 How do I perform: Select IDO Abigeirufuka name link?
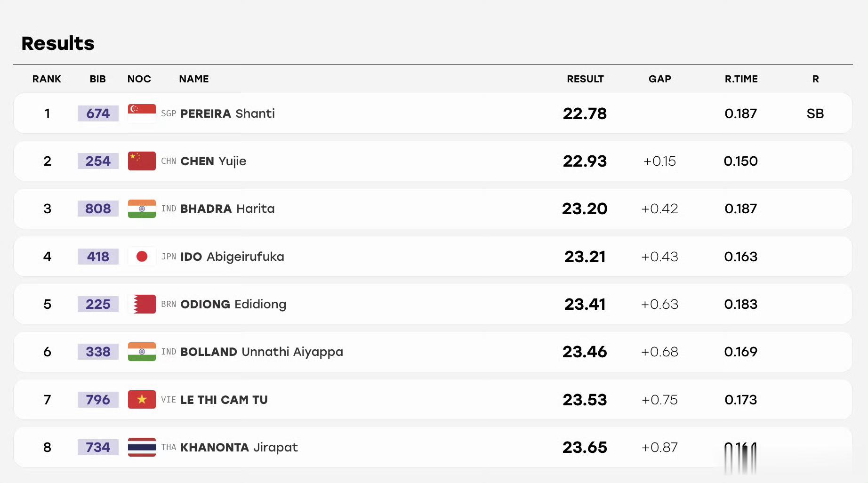coord(232,257)
